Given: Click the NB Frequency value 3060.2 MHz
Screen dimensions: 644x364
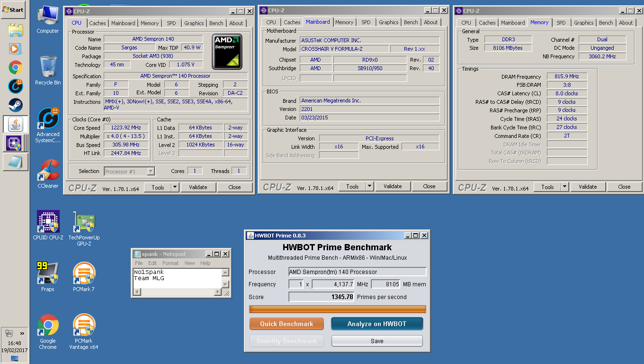Looking at the screenshot, I should pyautogui.click(x=602, y=56).
